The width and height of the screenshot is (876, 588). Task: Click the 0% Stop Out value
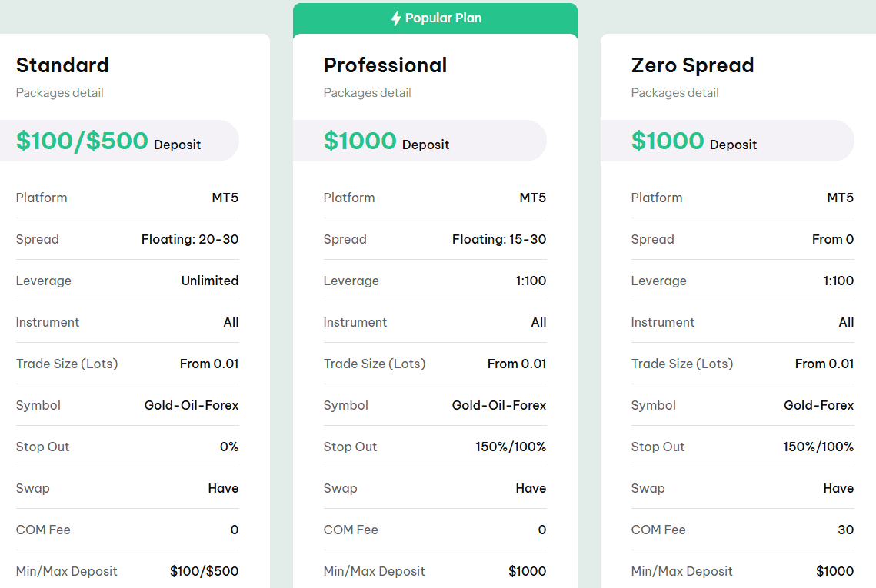click(228, 447)
